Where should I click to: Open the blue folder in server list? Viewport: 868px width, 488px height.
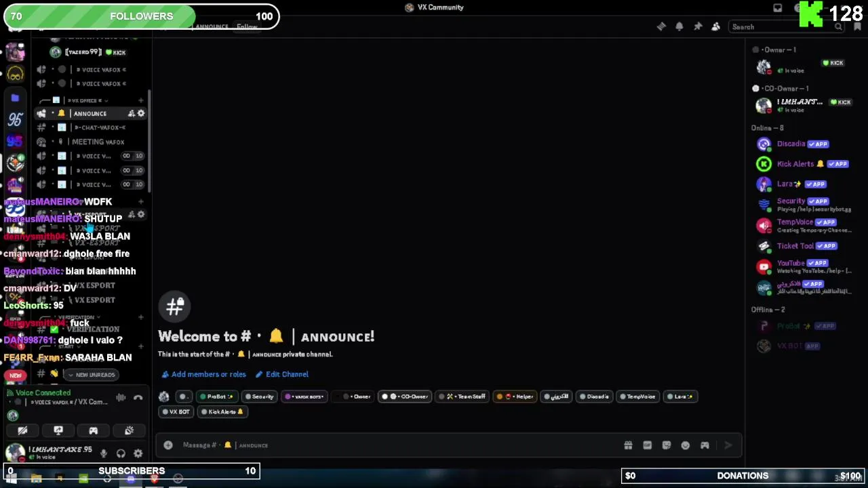[x=15, y=98]
